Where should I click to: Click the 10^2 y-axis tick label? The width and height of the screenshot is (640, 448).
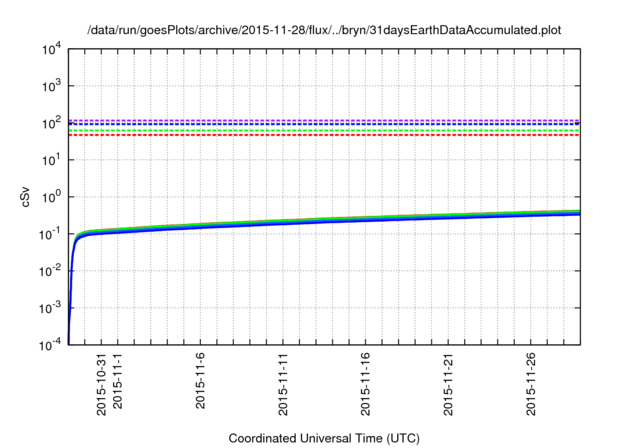52,123
